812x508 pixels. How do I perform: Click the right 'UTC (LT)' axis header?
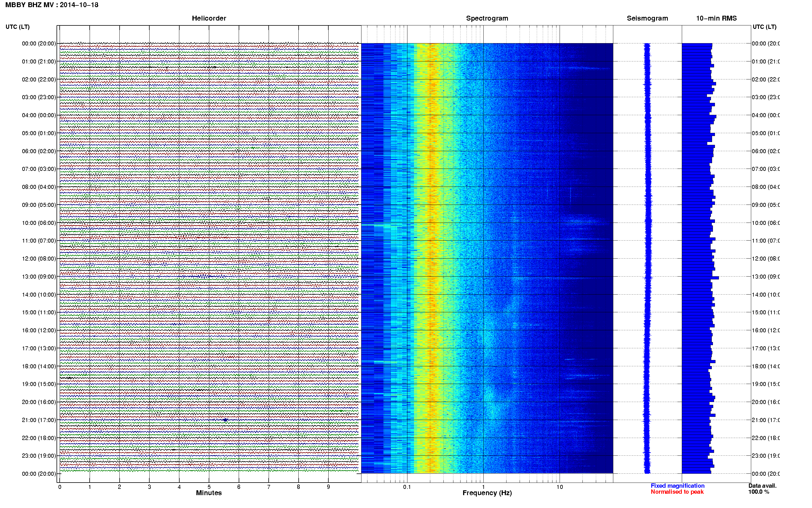(x=764, y=27)
